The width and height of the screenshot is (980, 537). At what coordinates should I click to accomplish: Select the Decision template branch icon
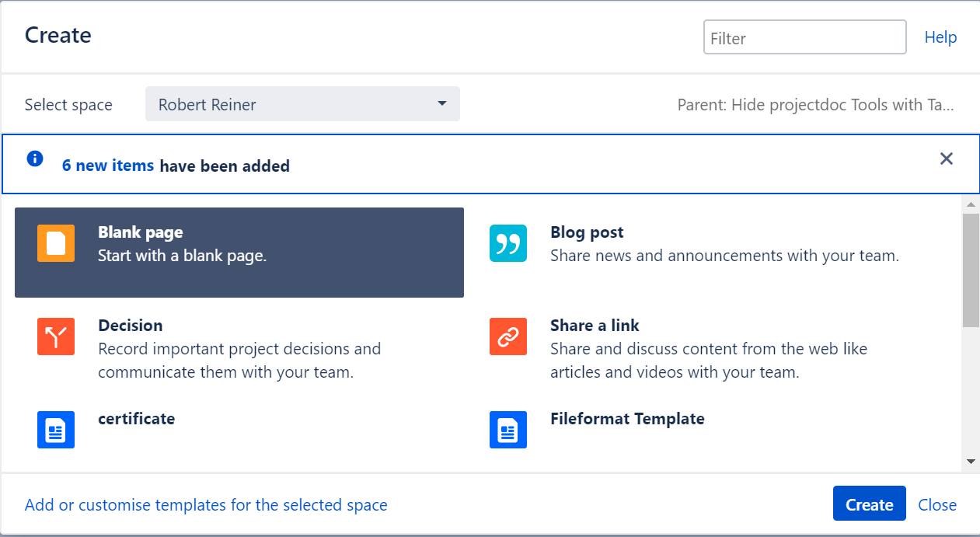point(55,336)
